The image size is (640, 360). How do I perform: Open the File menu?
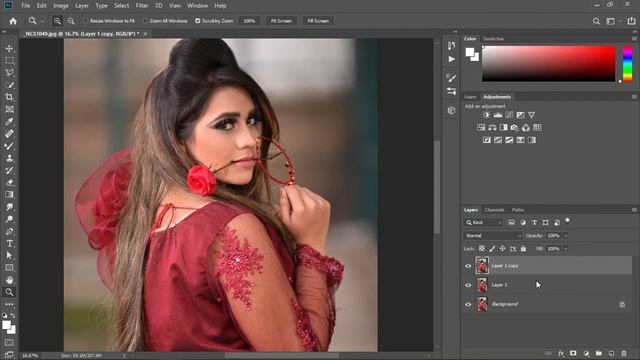coord(26,6)
